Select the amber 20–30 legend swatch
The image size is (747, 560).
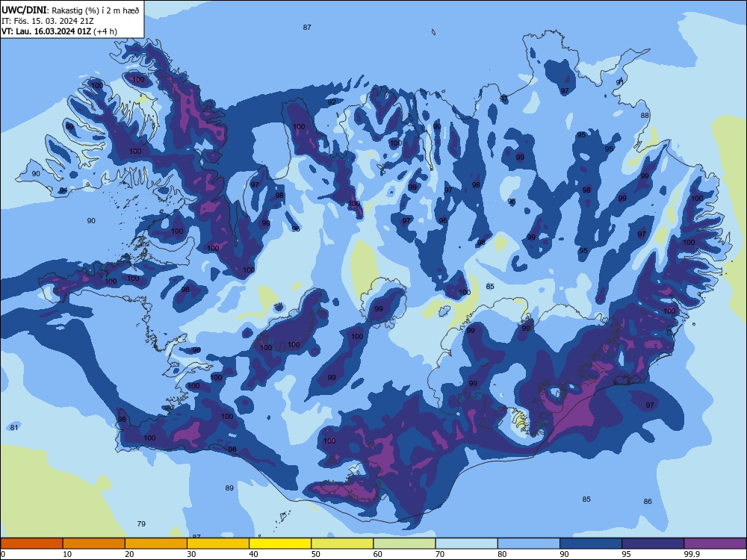(156, 544)
